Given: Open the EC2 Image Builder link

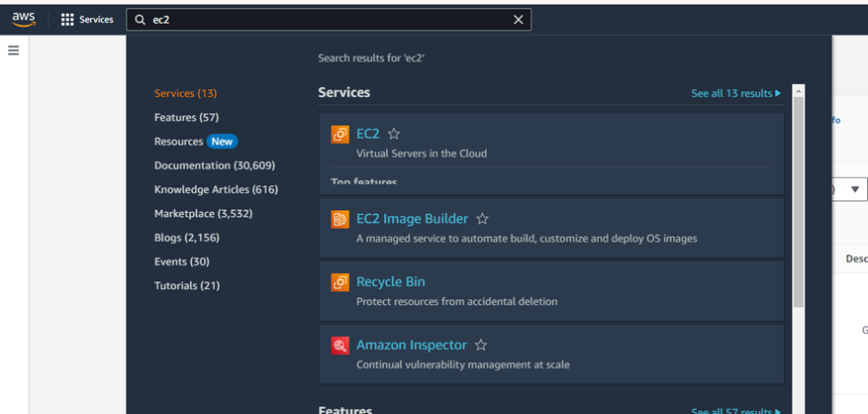Looking at the screenshot, I should click(x=413, y=219).
